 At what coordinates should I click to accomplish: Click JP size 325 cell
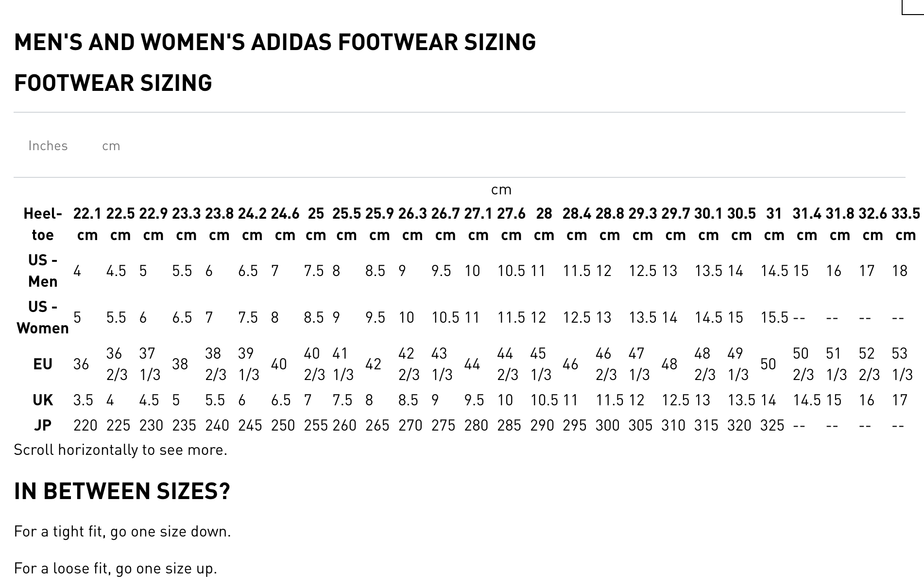tap(772, 425)
